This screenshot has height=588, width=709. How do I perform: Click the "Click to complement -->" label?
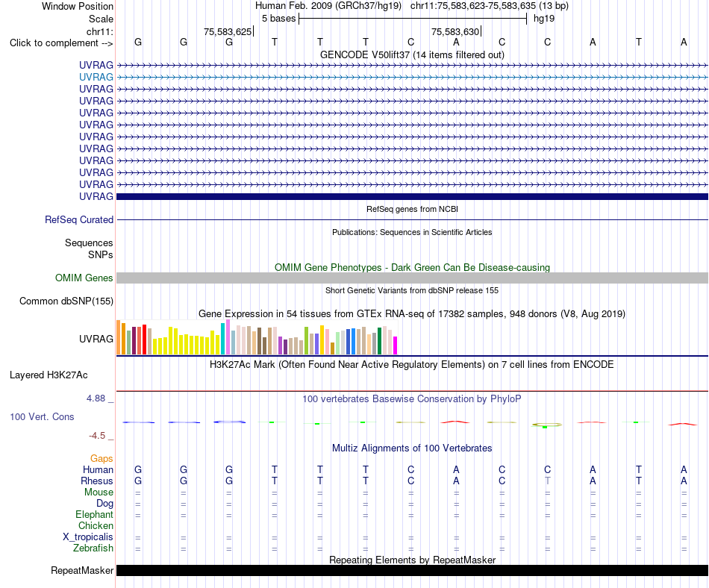[61, 43]
